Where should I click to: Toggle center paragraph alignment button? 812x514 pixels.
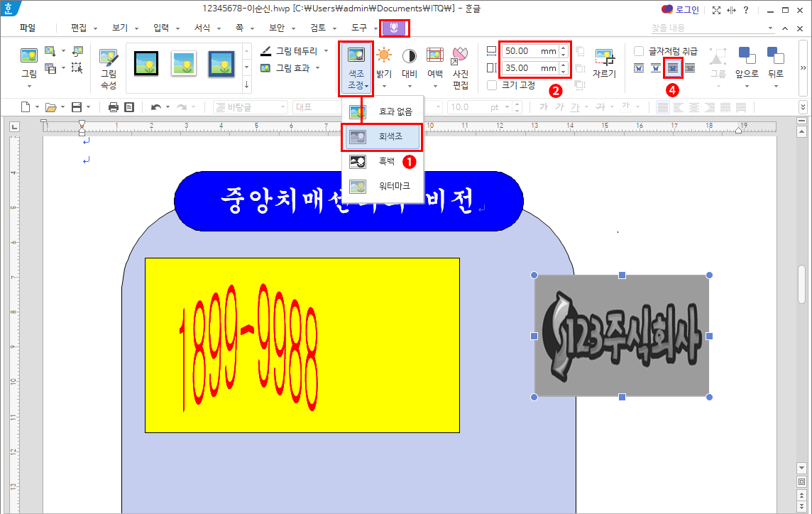[x=694, y=107]
